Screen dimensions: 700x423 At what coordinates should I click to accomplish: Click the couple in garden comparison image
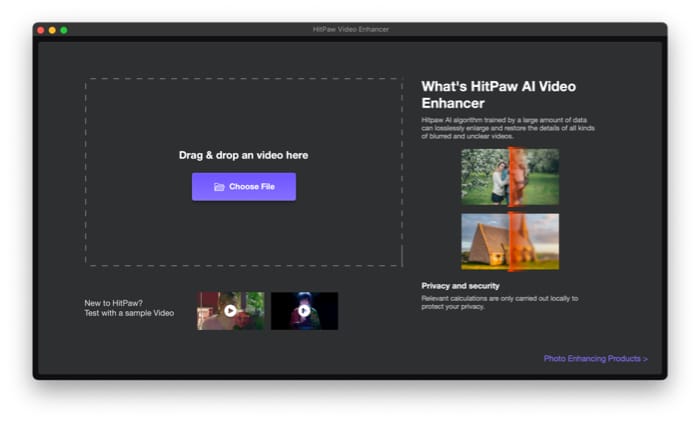point(510,177)
